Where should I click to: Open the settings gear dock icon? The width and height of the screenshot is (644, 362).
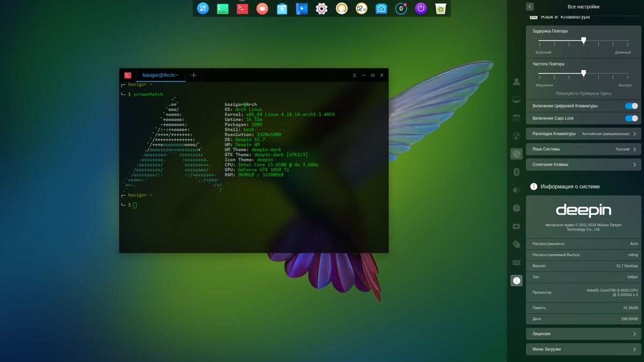click(321, 8)
